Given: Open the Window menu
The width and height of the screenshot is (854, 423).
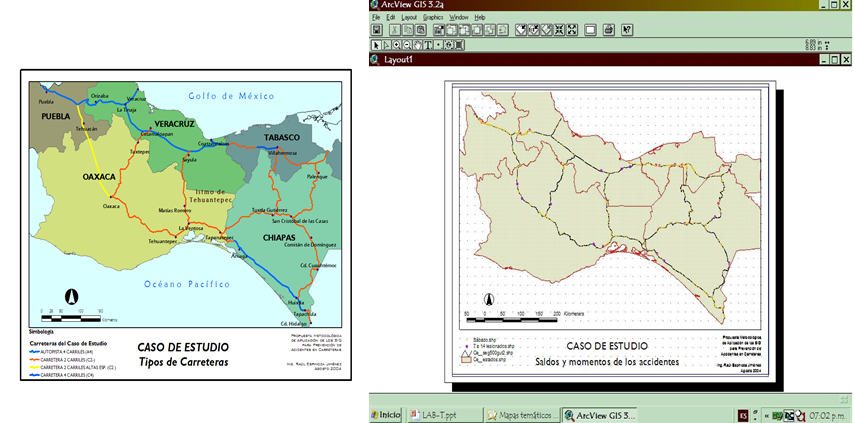Looking at the screenshot, I should [458, 18].
